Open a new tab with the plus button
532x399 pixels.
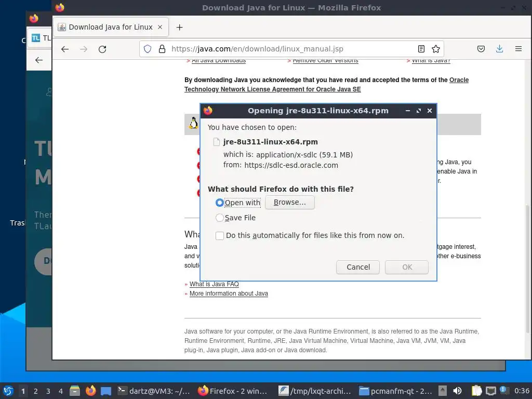point(179,27)
